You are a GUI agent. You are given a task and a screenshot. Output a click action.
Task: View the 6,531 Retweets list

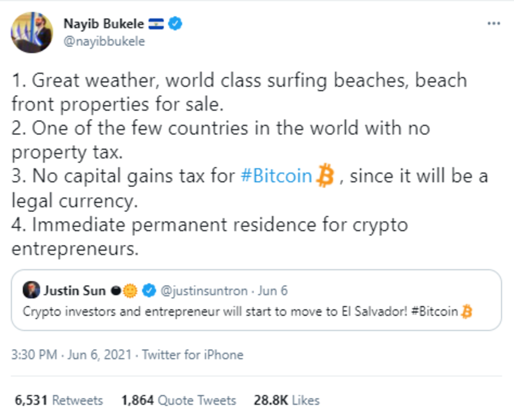[x=59, y=400]
